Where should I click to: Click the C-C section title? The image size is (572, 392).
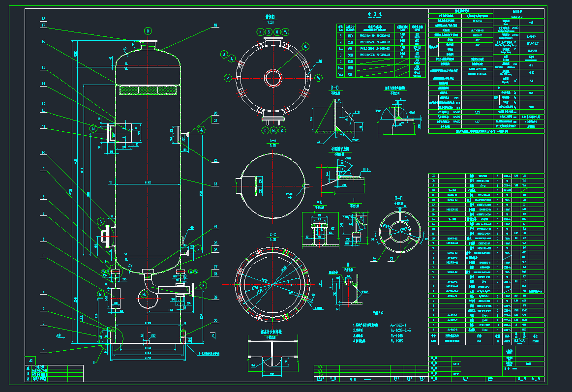coord(271,234)
